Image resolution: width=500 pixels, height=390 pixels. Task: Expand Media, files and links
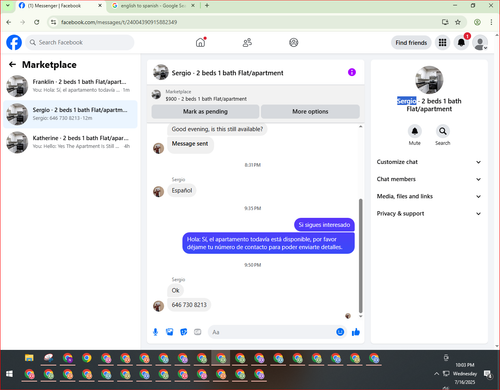pos(429,196)
